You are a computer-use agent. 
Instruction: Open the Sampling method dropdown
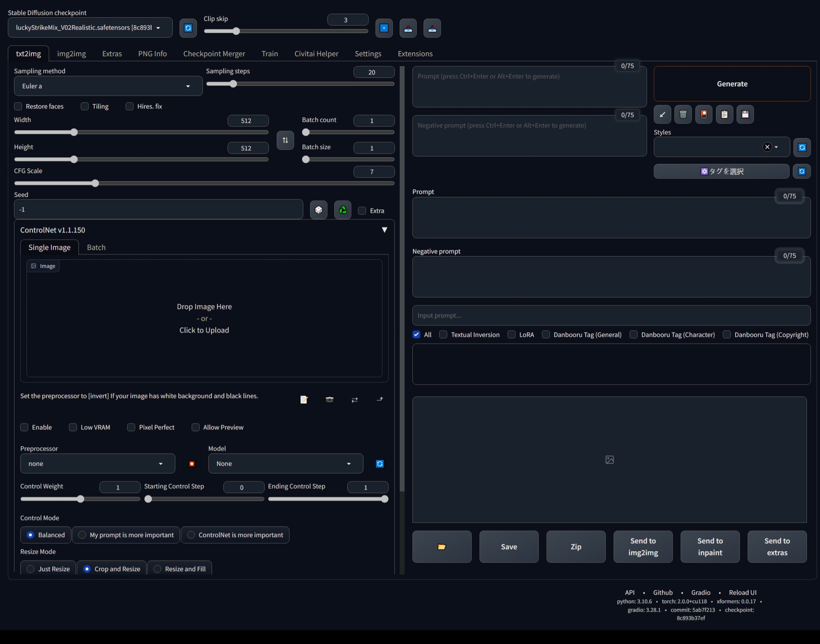(x=108, y=86)
